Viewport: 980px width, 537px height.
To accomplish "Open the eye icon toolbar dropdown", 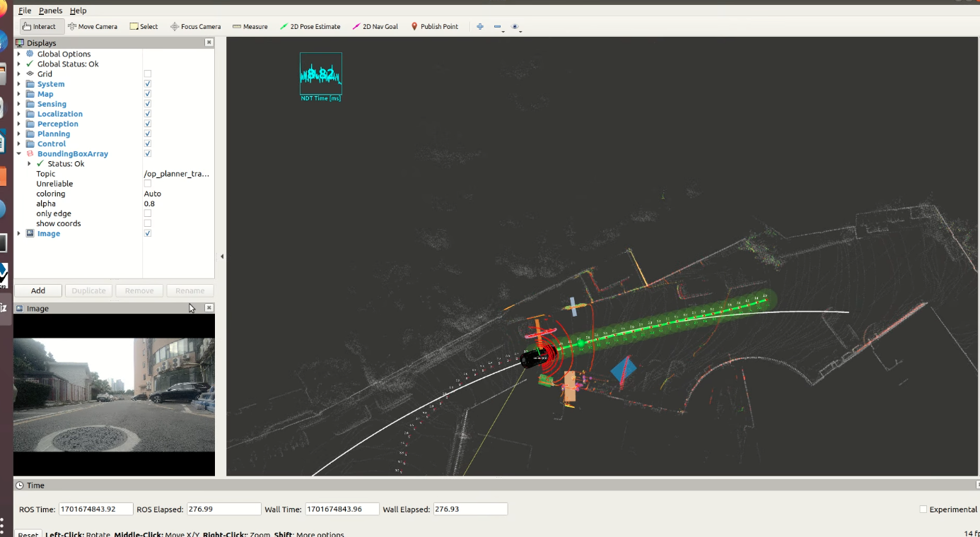I will [x=515, y=27].
